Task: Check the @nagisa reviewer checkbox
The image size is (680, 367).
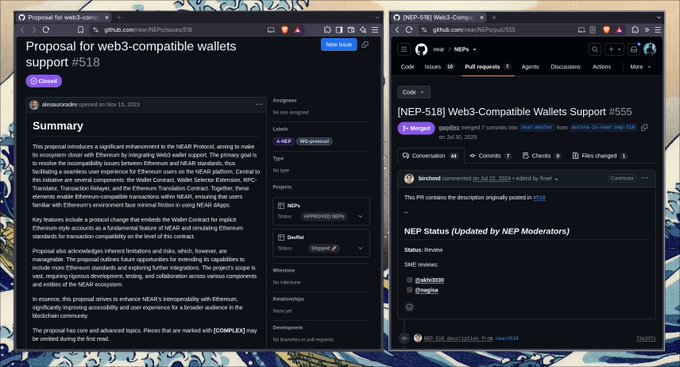Action: point(409,290)
